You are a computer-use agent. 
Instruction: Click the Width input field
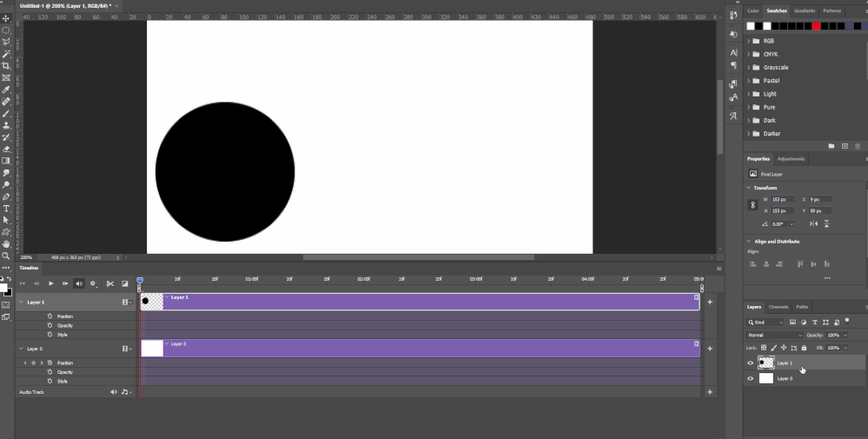click(782, 199)
